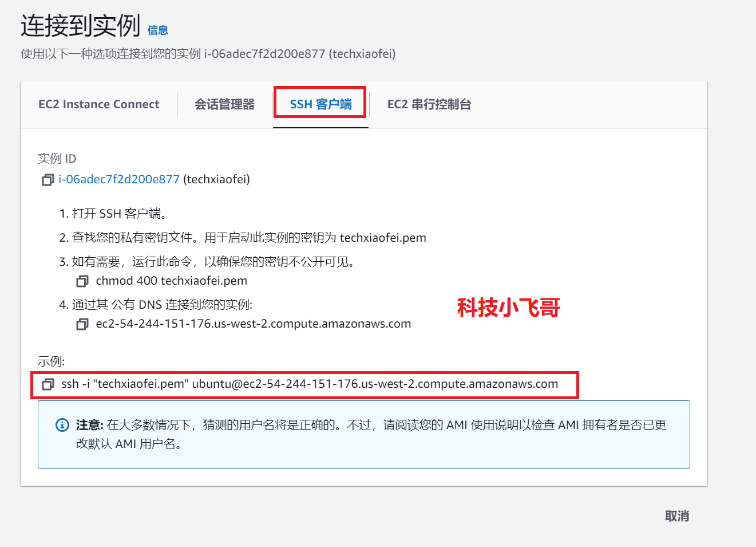The image size is (756, 547).
Task: Click the 示例 label above the command
Action: coord(52,361)
